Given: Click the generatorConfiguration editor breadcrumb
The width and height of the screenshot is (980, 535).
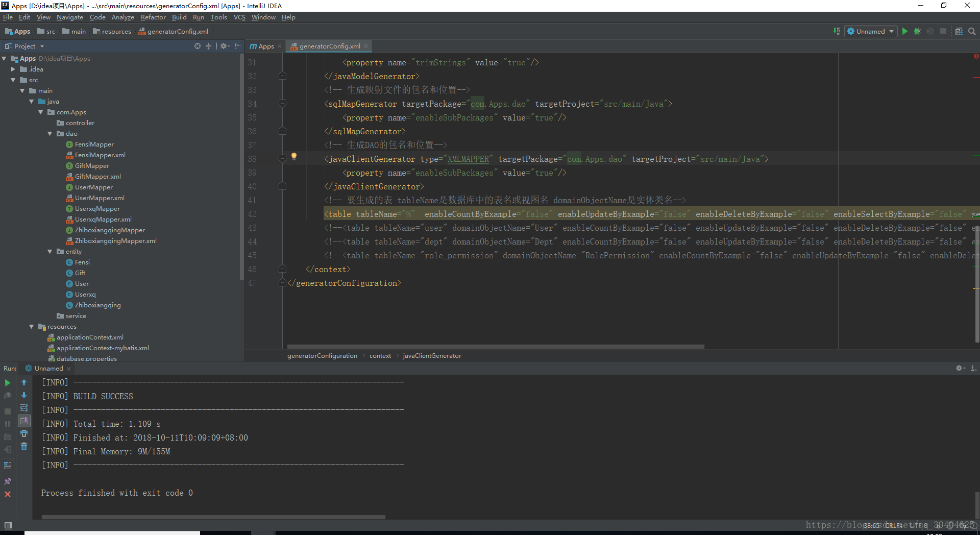Looking at the screenshot, I should point(322,356).
